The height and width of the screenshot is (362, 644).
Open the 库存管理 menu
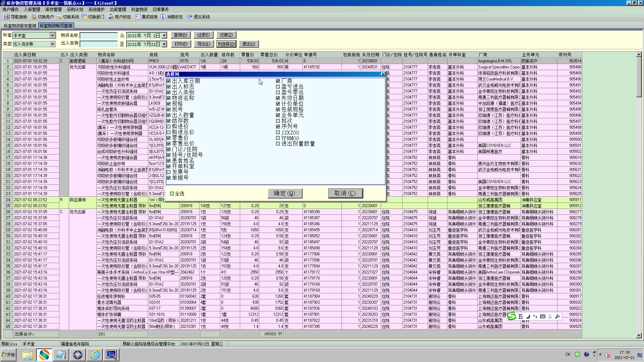[53, 9]
